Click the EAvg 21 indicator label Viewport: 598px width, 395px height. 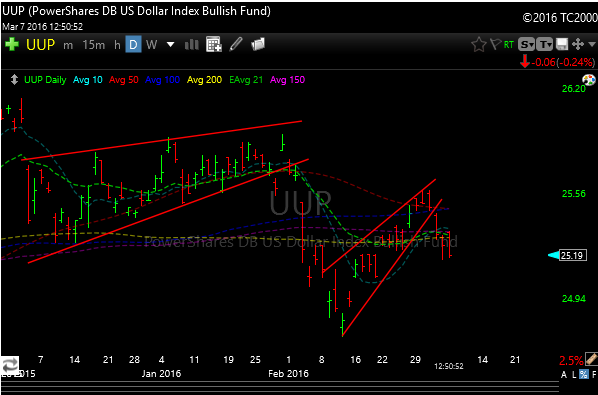tap(246, 80)
